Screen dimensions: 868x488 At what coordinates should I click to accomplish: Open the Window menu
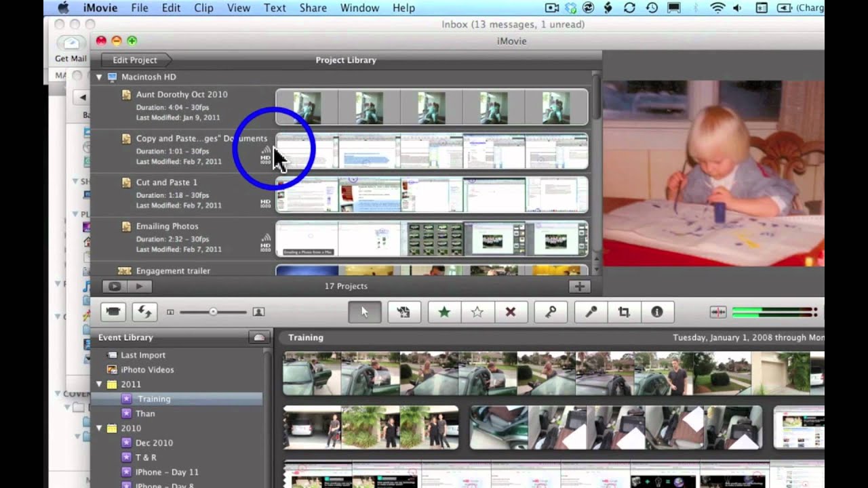(359, 8)
